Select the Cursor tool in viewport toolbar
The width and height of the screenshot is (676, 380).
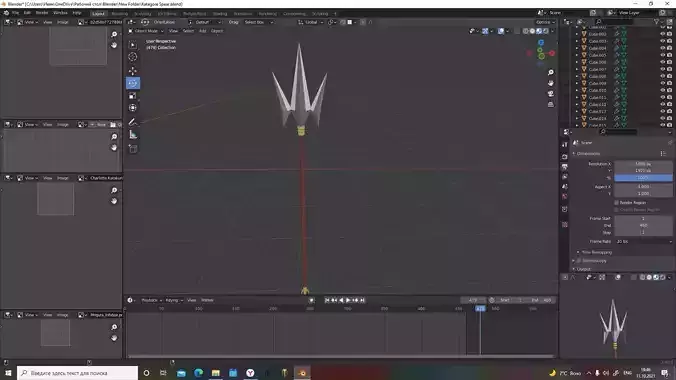click(x=133, y=57)
